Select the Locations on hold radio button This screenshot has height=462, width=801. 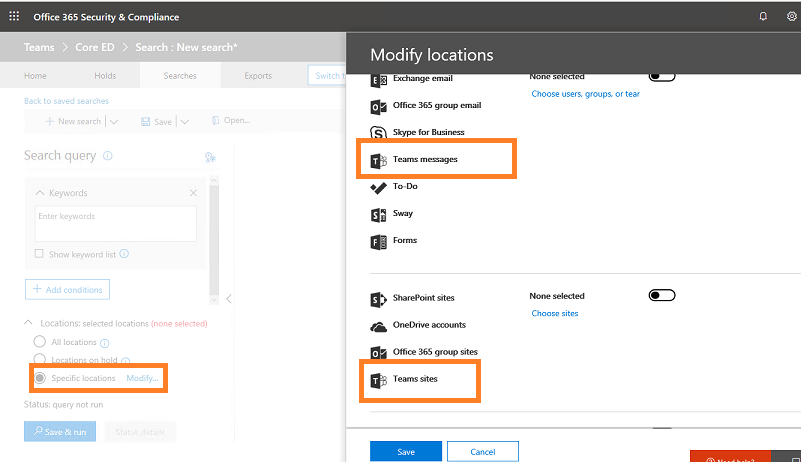pyautogui.click(x=39, y=359)
